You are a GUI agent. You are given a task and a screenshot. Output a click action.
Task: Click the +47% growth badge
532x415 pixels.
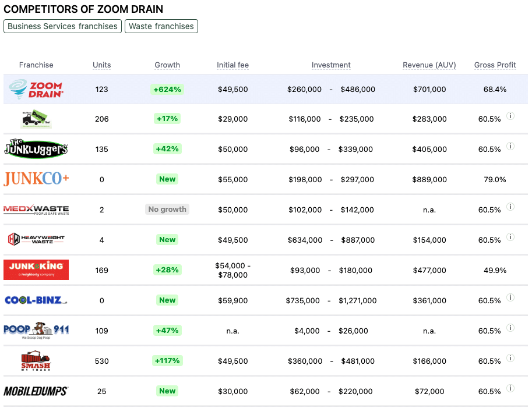click(x=167, y=330)
